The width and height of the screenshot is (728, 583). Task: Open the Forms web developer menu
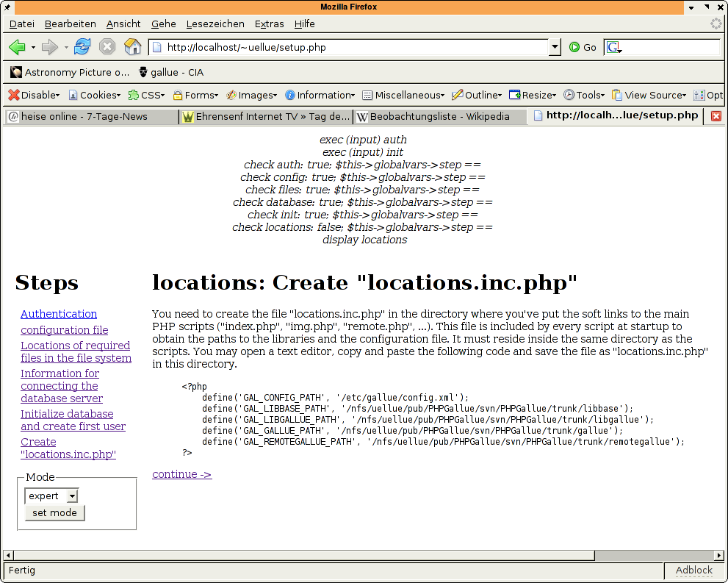click(196, 95)
